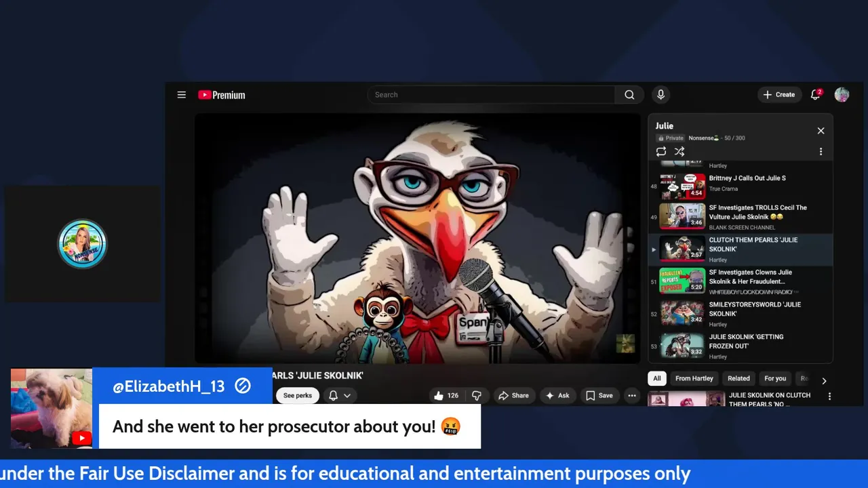
Task: Click the blocked-circle icon beside ElizabethH_13
Action: click(243, 386)
